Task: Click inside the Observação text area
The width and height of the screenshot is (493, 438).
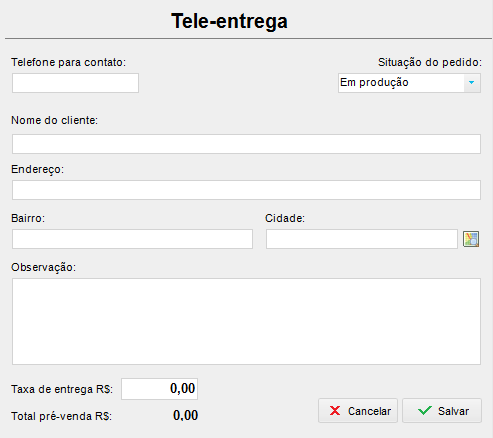Action: coord(246,321)
